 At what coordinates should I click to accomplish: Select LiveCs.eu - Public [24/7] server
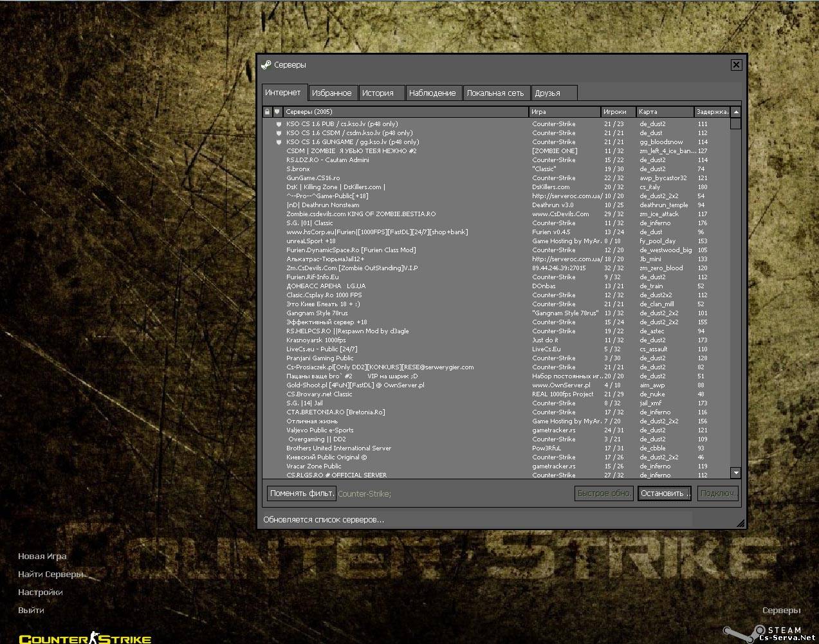(x=496, y=349)
